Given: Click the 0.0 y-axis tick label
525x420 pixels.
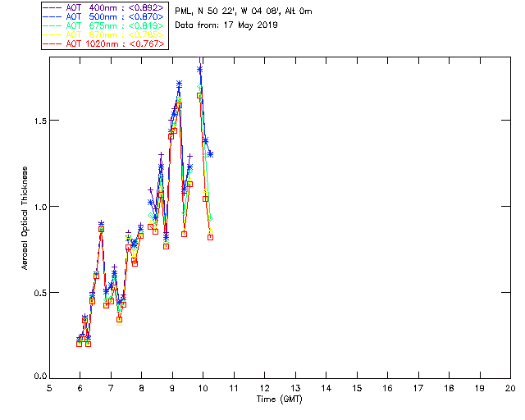Looking at the screenshot, I should click(x=38, y=377).
